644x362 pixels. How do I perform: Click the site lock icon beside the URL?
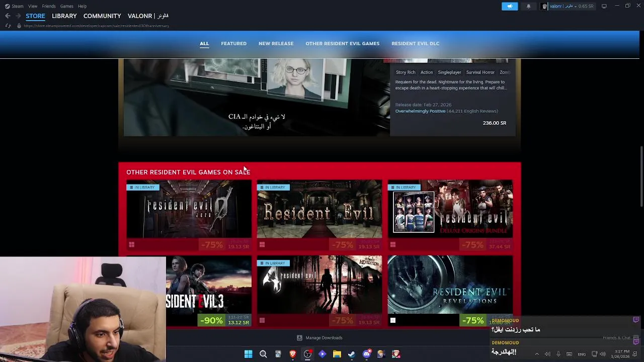click(19, 26)
